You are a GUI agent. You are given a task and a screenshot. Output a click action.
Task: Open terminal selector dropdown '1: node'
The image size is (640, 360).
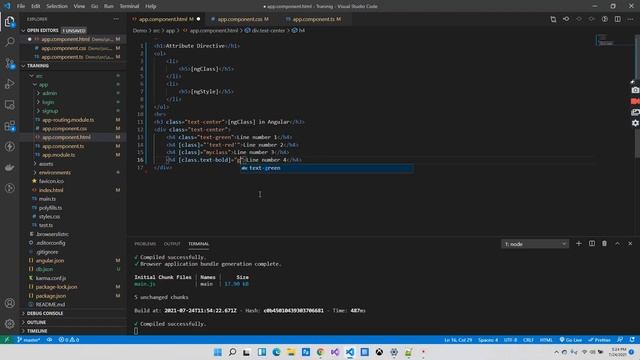[x=535, y=244]
